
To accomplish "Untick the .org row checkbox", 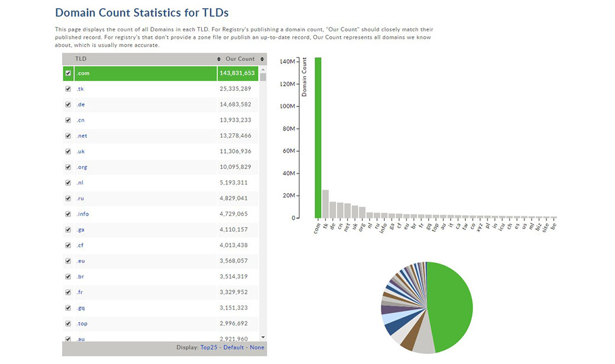I will (68, 167).
